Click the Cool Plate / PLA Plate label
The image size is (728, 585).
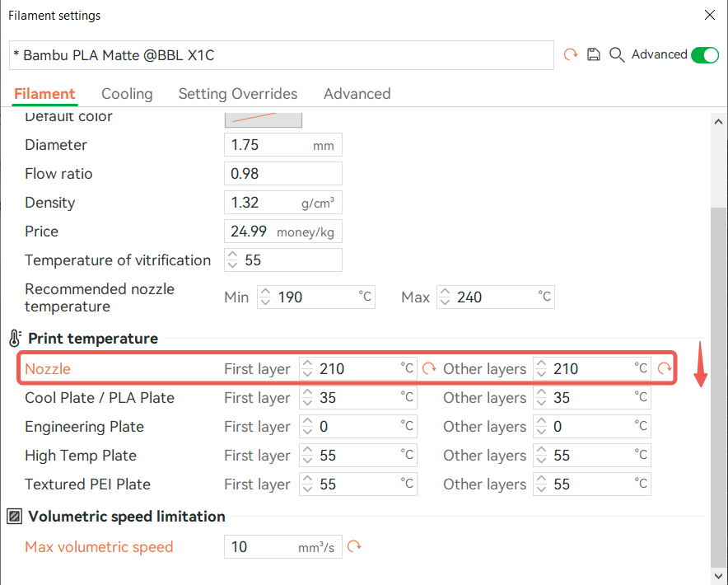pyautogui.click(x=100, y=398)
